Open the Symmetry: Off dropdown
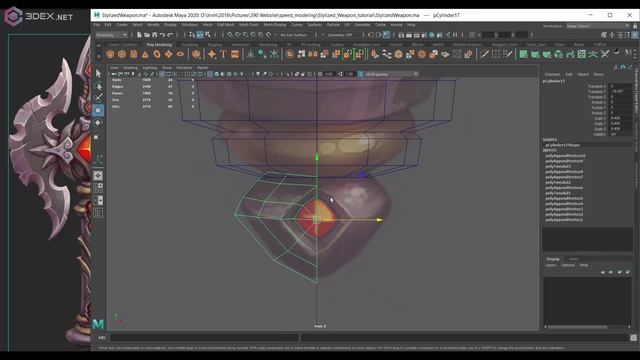The width and height of the screenshot is (640, 360). point(340,35)
